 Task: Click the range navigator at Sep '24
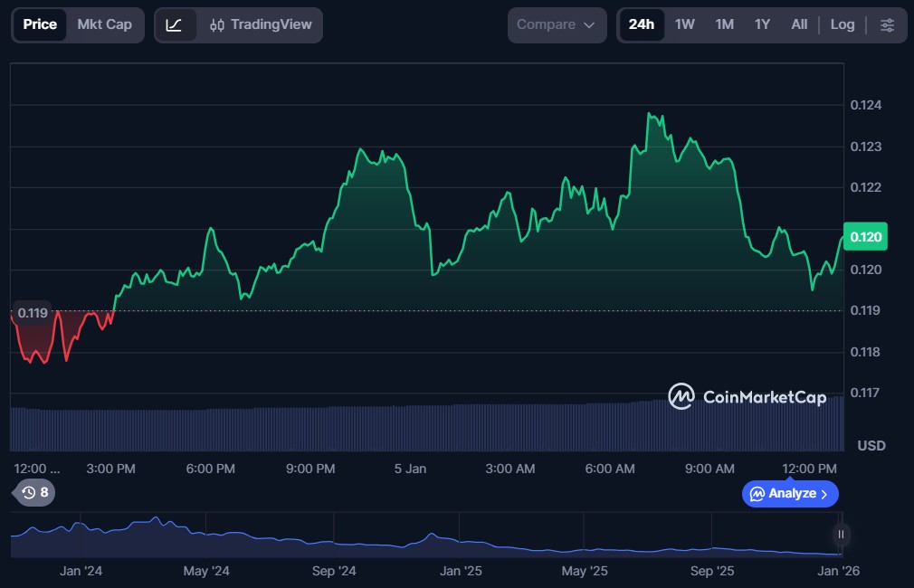point(334,539)
